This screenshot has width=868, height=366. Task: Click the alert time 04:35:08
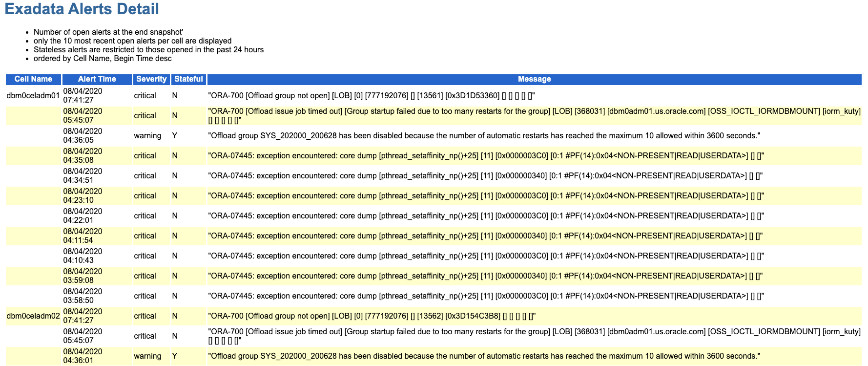(x=83, y=156)
